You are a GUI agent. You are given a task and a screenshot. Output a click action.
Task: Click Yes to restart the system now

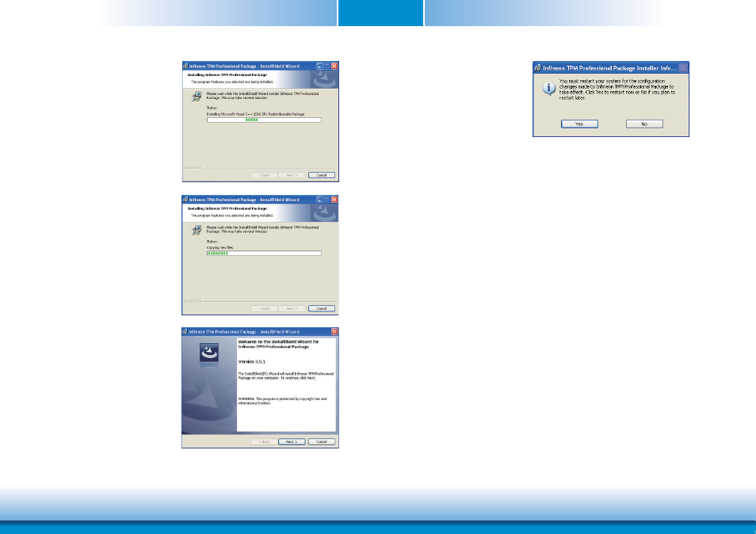coord(579,124)
